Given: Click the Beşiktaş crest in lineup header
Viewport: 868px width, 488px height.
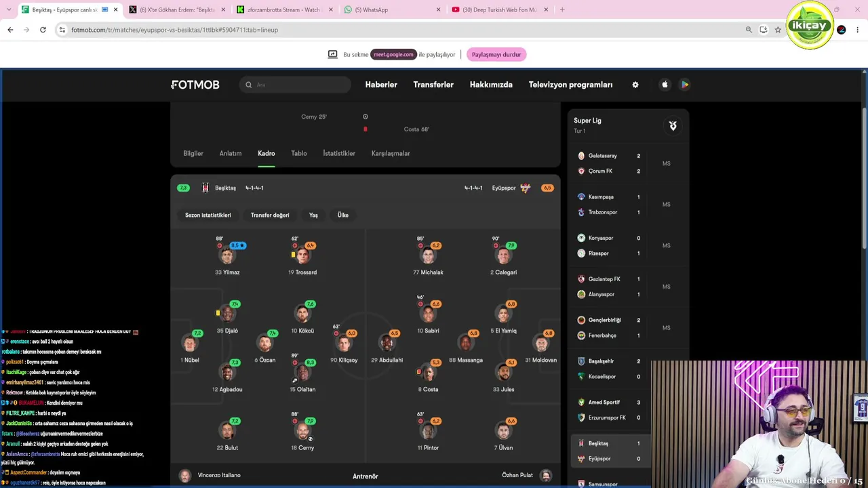Looking at the screenshot, I should pos(205,188).
